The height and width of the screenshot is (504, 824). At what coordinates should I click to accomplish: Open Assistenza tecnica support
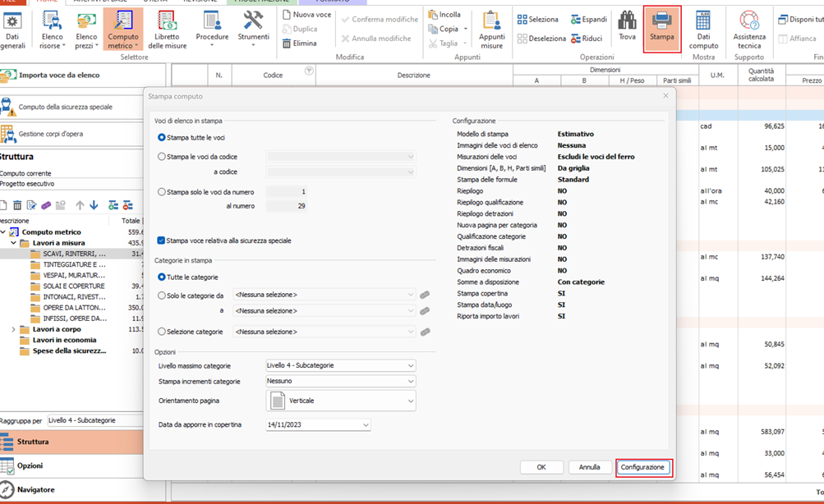tap(749, 30)
